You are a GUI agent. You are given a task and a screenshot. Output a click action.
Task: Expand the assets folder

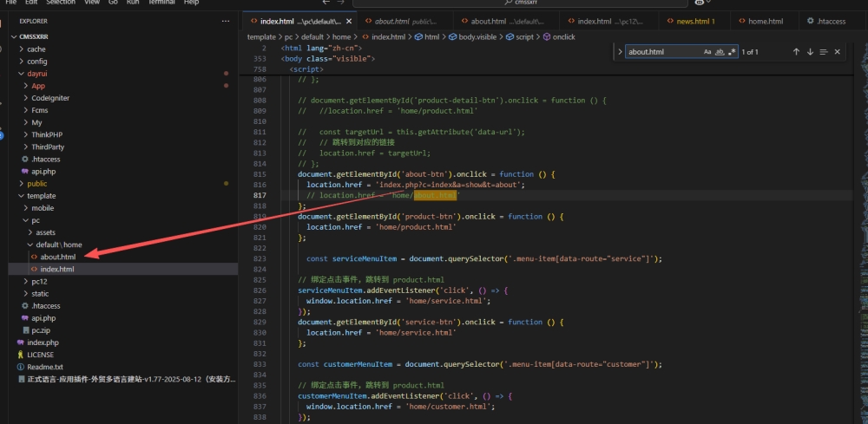[30, 232]
